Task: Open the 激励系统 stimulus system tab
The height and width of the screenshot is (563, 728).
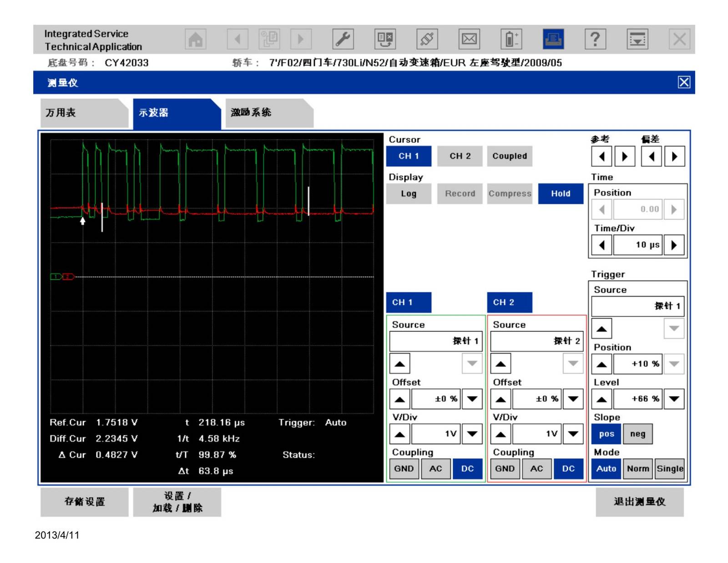Action: coord(269,113)
